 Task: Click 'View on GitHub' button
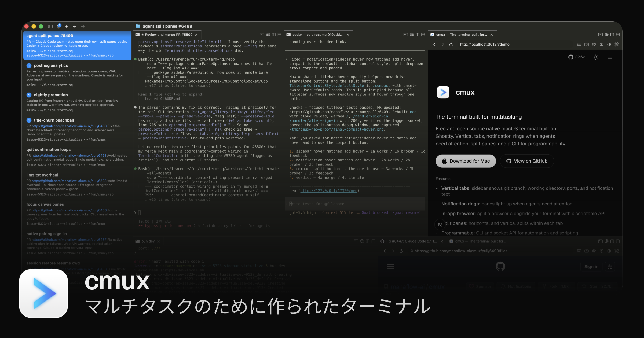tap(527, 161)
